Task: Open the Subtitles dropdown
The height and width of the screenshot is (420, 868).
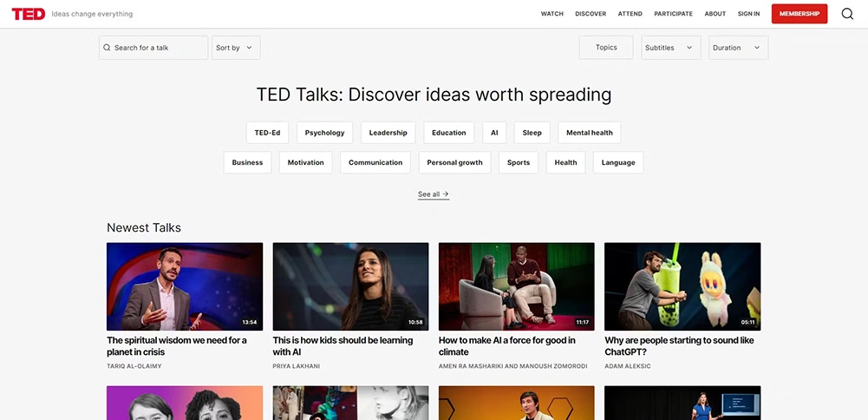Action: (670, 48)
